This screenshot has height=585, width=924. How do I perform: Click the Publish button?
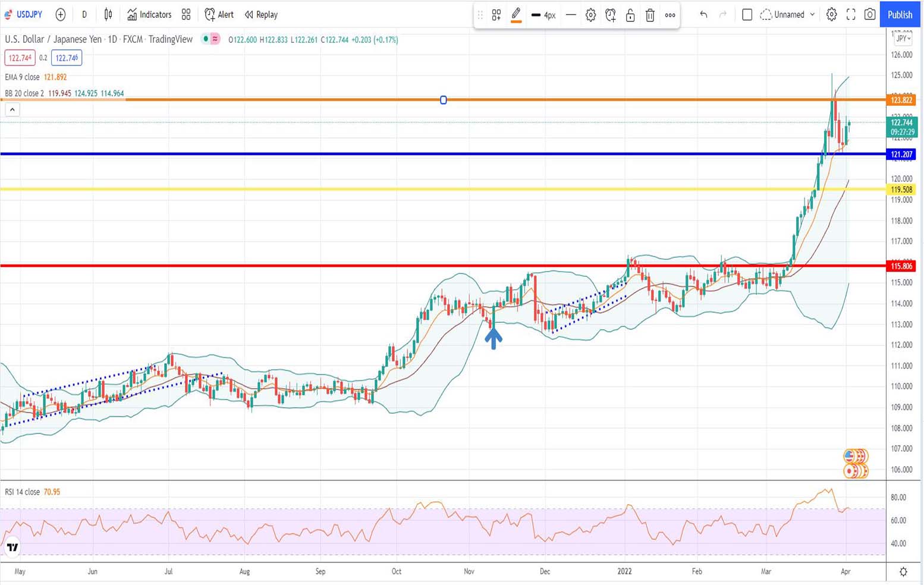(900, 14)
